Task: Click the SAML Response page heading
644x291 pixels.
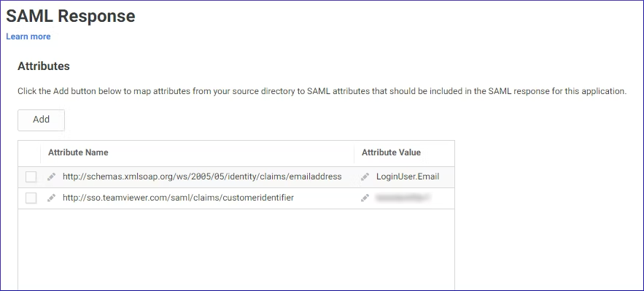Action: (x=71, y=16)
